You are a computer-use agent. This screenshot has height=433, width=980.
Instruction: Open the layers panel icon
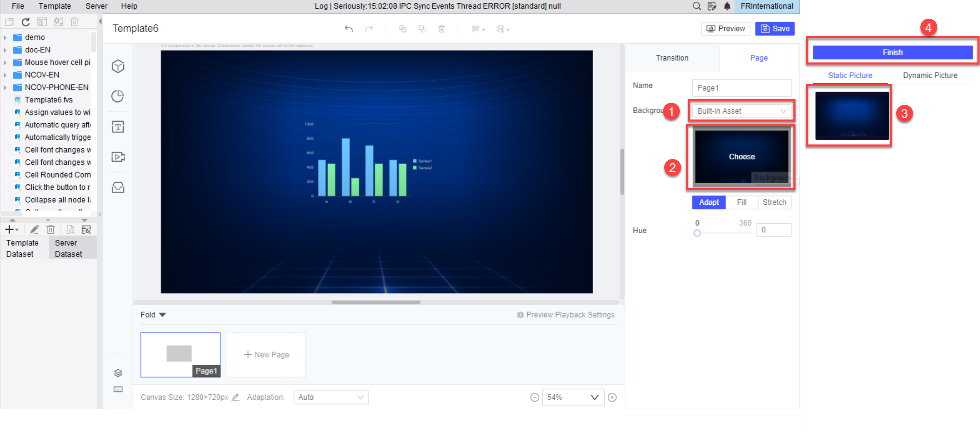[x=118, y=373]
